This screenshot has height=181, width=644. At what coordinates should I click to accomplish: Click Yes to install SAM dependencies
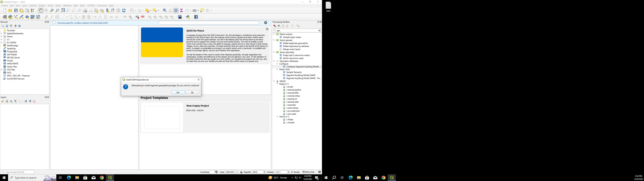click(178, 92)
